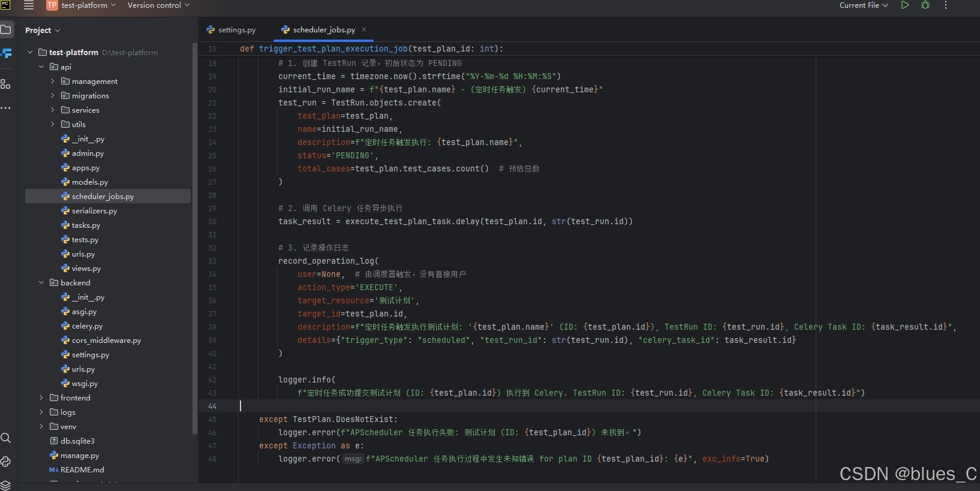Open celery.py in the backend folder
Screen dimensions: 980x491
point(82,326)
